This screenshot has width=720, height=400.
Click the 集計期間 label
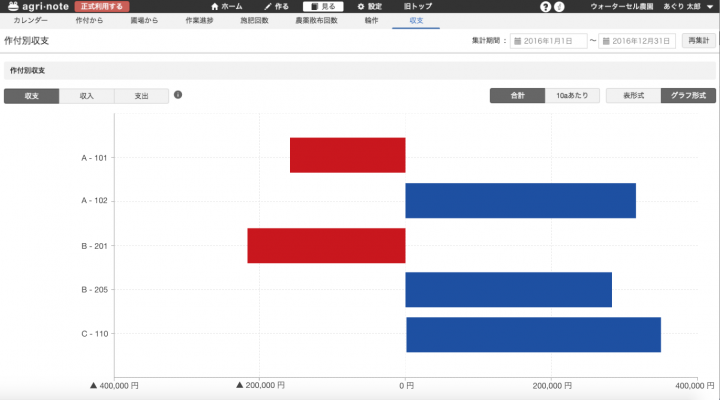489,41
